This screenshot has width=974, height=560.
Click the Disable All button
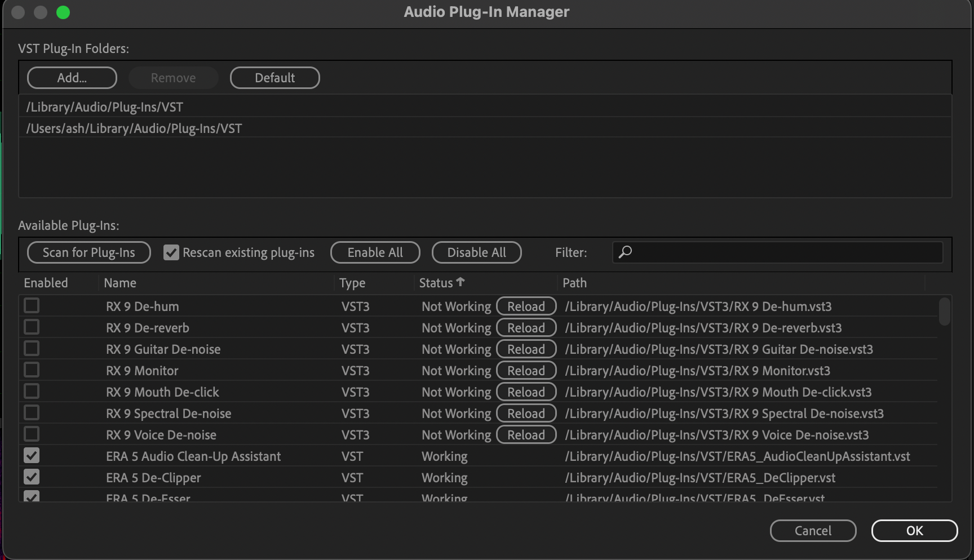coord(477,252)
